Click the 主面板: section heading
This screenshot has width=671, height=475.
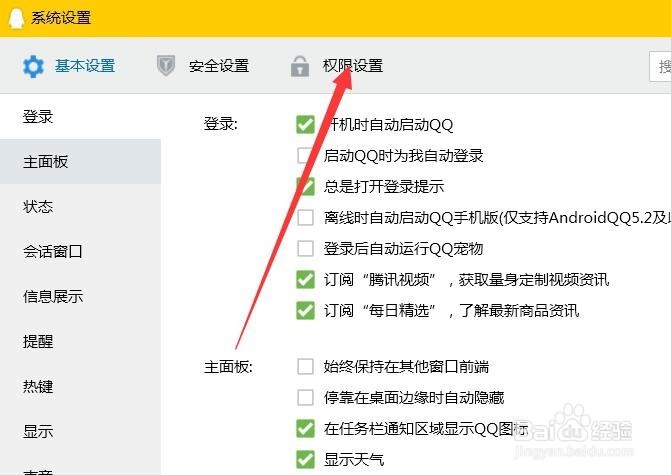pos(228,367)
